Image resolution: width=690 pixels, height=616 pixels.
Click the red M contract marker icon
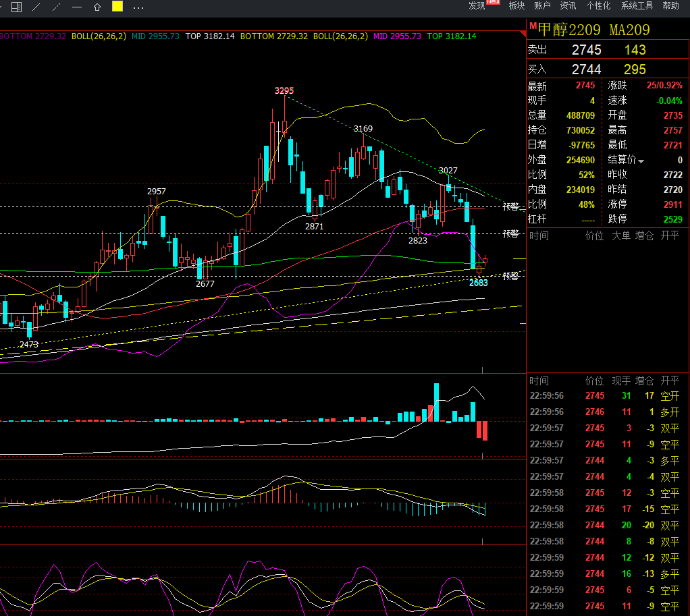(533, 26)
